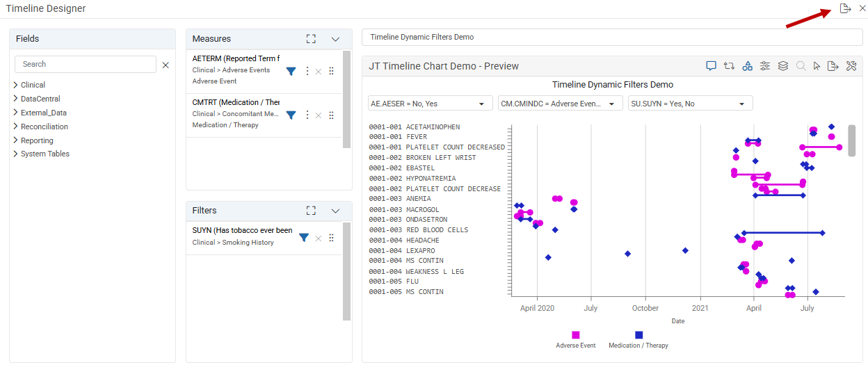Image resolution: width=868 pixels, height=365 pixels.
Task: Expand the External_Data tree node
Action: [x=16, y=113]
